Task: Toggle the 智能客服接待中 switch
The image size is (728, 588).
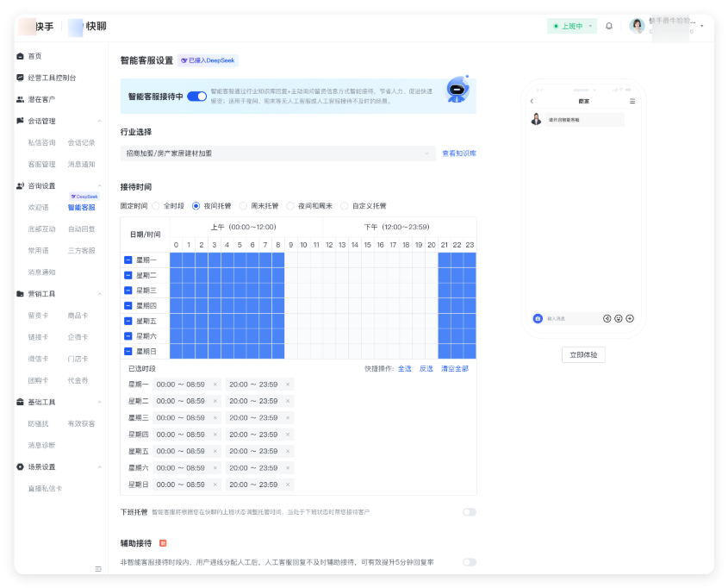Action: coord(196,97)
